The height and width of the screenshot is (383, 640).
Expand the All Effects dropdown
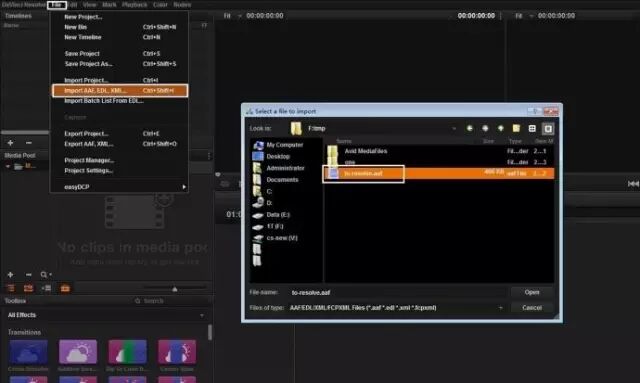[202, 315]
